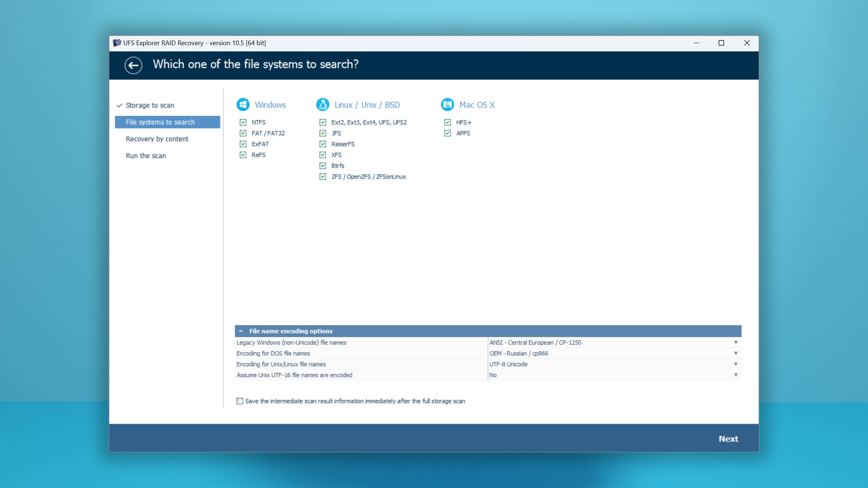Viewport: 868px width, 488px height.
Task: Open Legacy Windows file names encoding dropdown
Action: click(x=736, y=342)
